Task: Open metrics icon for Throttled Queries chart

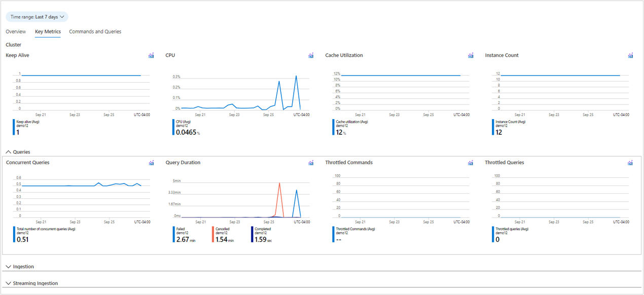Action: tap(630, 163)
